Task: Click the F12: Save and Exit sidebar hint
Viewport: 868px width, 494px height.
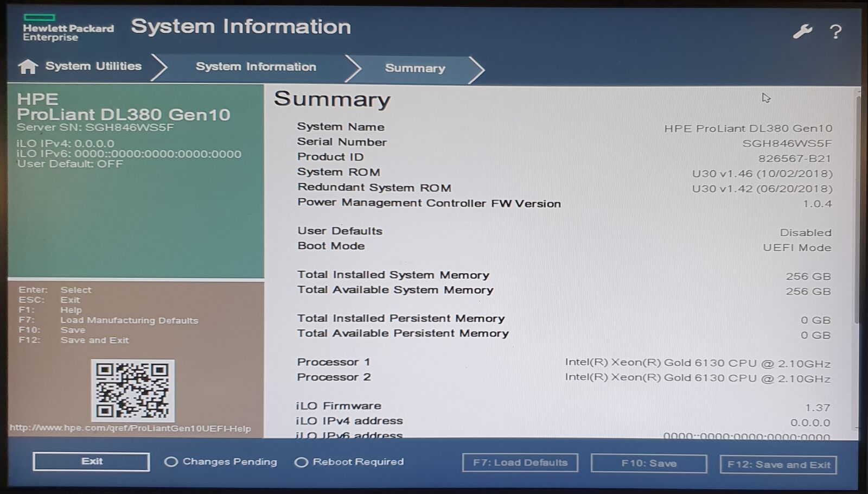Action: [74, 340]
